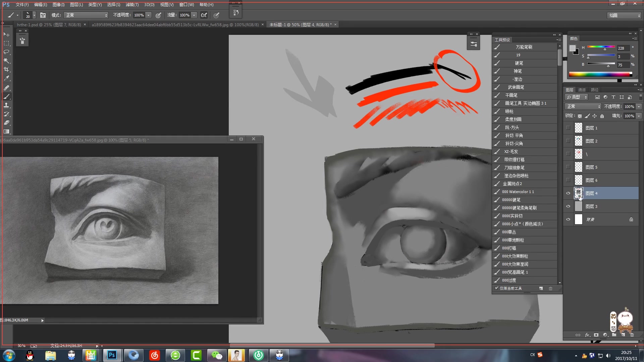Click the color spectrum ramp bar
The width and height of the screenshot is (644, 362).
tap(600, 74)
